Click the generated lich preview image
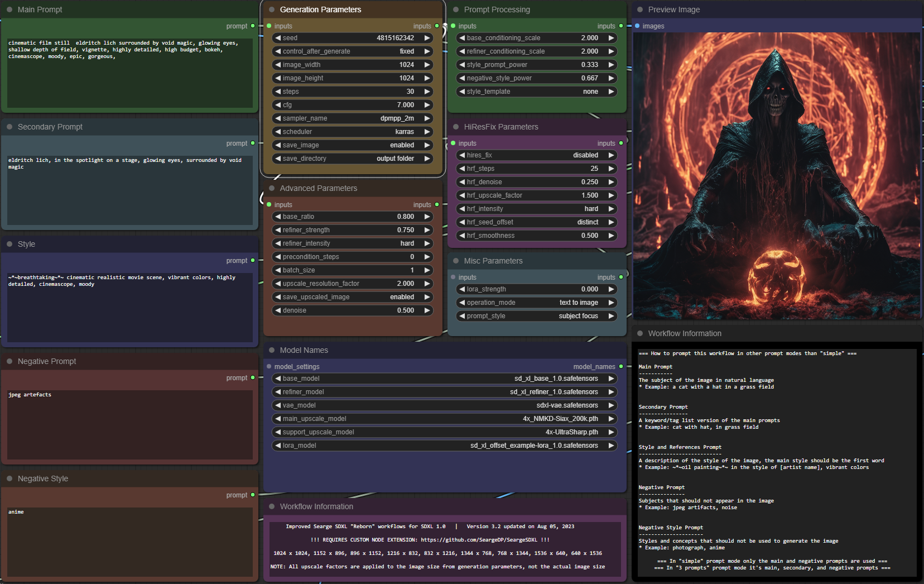Image resolution: width=924 pixels, height=584 pixels. (777, 176)
